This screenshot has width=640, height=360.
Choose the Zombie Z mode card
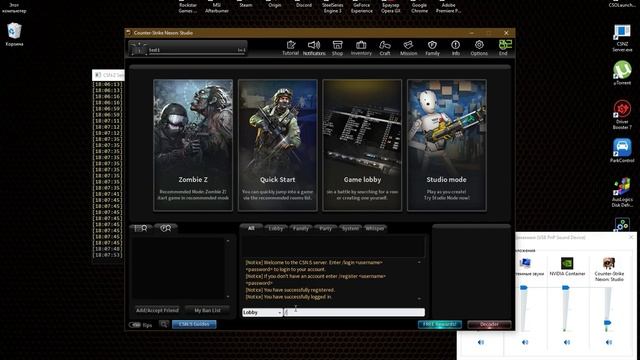coord(193,145)
